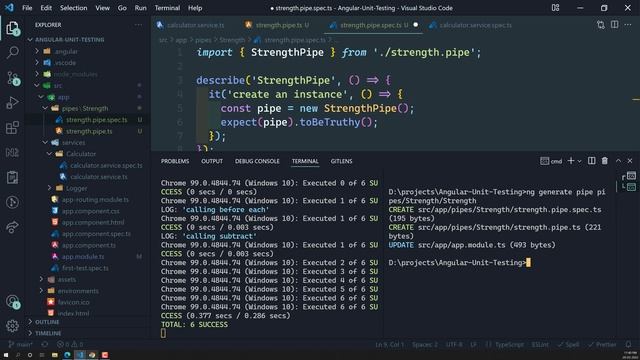The width and height of the screenshot is (640, 360).
Task: Click the Explorer more actions ellipsis
Action: 138,25
